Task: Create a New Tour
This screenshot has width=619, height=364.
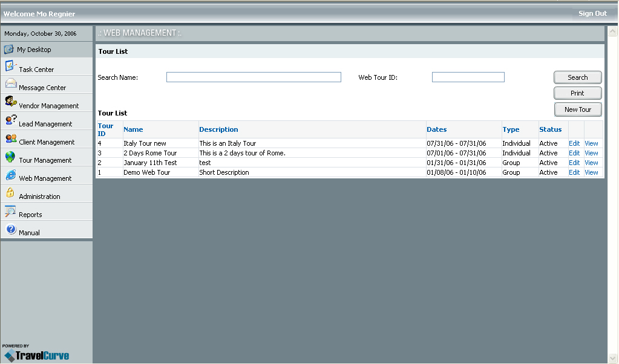Action: point(577,109)
